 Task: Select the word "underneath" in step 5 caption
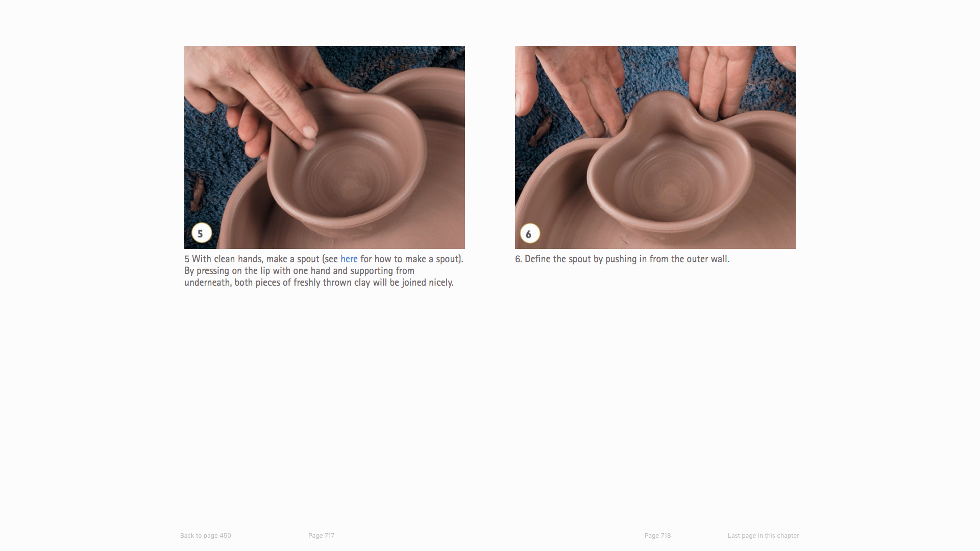207,283
